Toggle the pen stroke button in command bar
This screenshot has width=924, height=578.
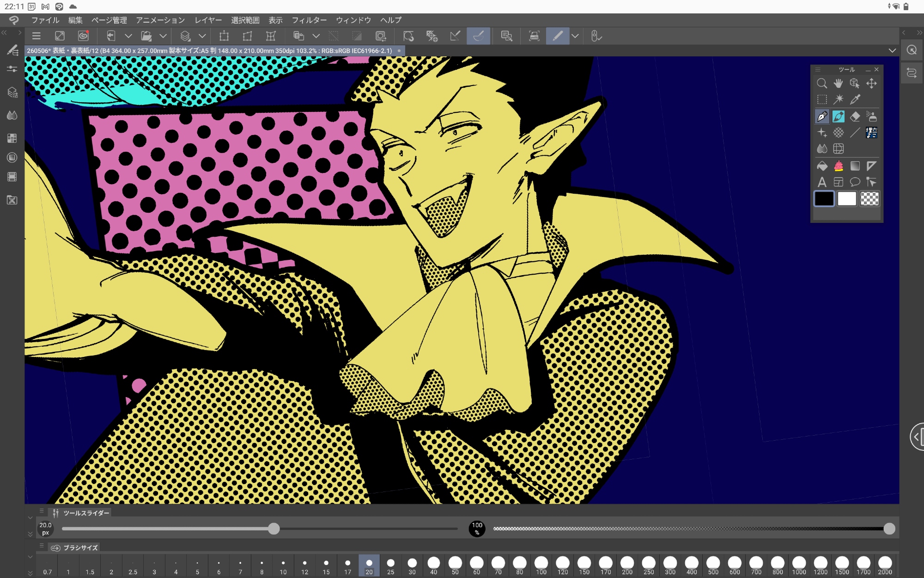[558, 36]
